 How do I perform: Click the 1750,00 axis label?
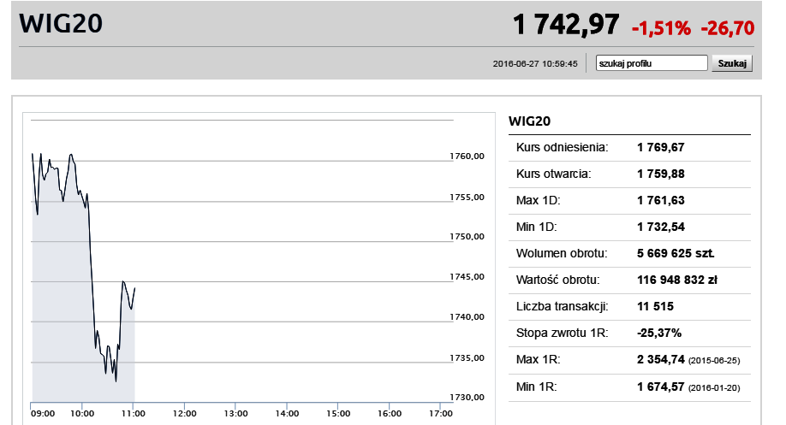[x=467, y=237]
